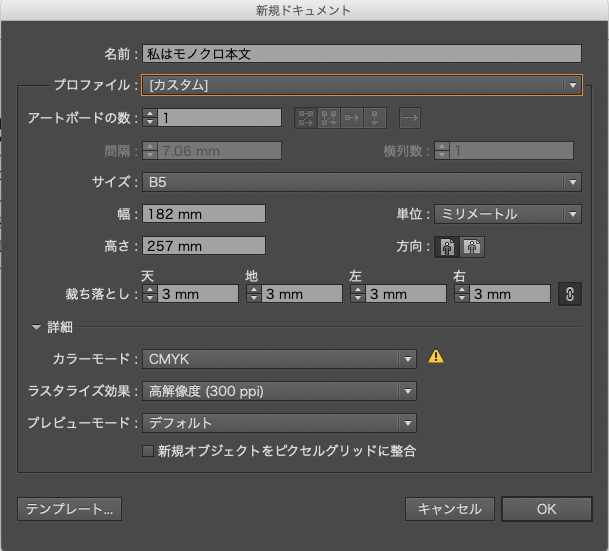Image resolution: width=609 pixels, height=551 pixels.
Task: Select grid by row artboard arrangement icon
Action: [x=306, y=118]
